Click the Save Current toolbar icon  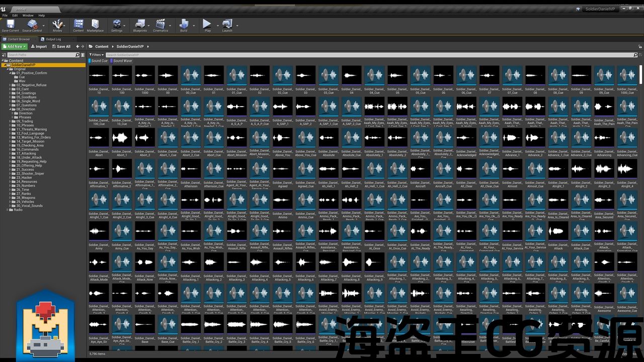click(10, 25)
